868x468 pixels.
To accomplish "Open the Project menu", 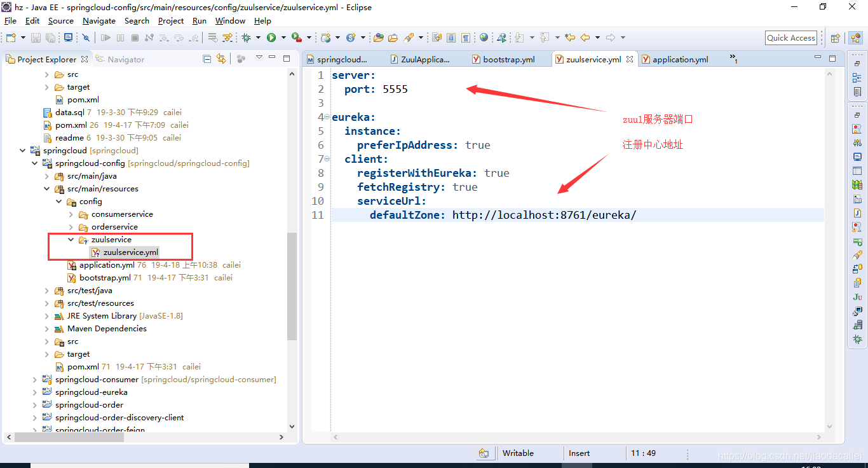I will (171, 20).
